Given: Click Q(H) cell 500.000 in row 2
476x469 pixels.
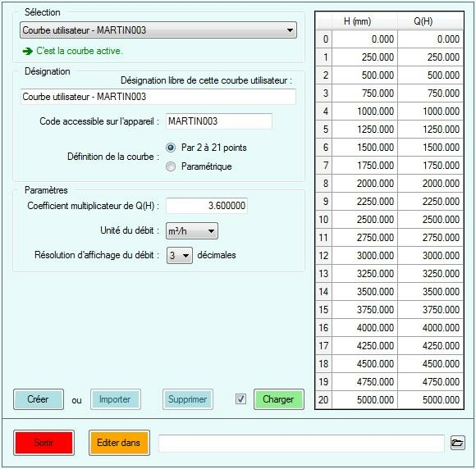Looking at the screenshot, I should [x=431, y=75].
